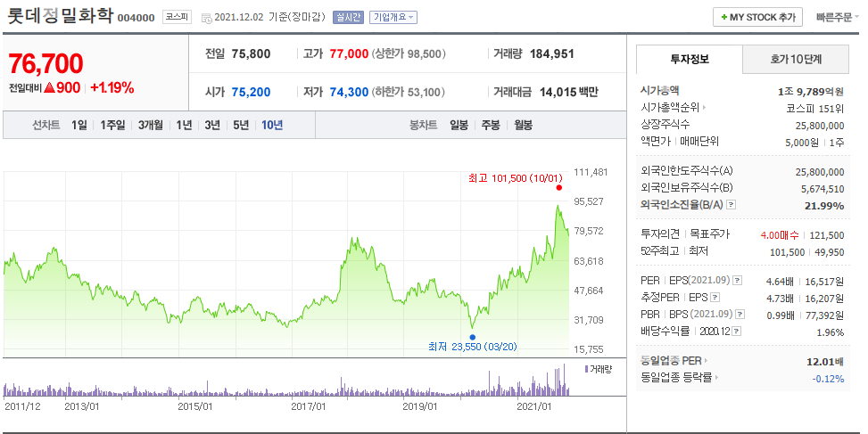Expand 시가총액순위 arrow link
This screenshot has height=434, width=868.
pos(704,107)
